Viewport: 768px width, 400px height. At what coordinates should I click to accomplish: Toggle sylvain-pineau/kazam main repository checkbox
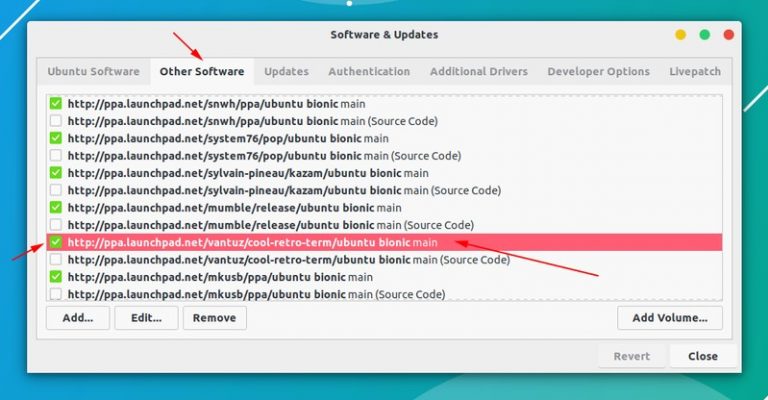pos(56,173)
